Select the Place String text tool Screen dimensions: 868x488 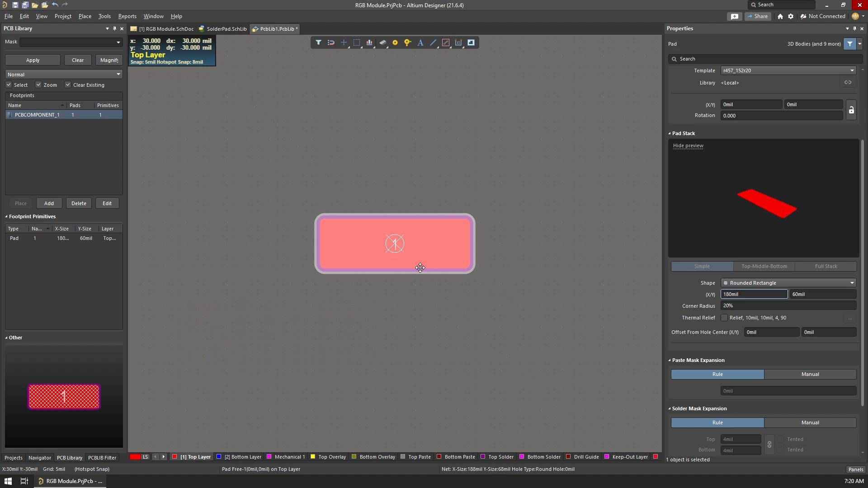tap(420, 42)
